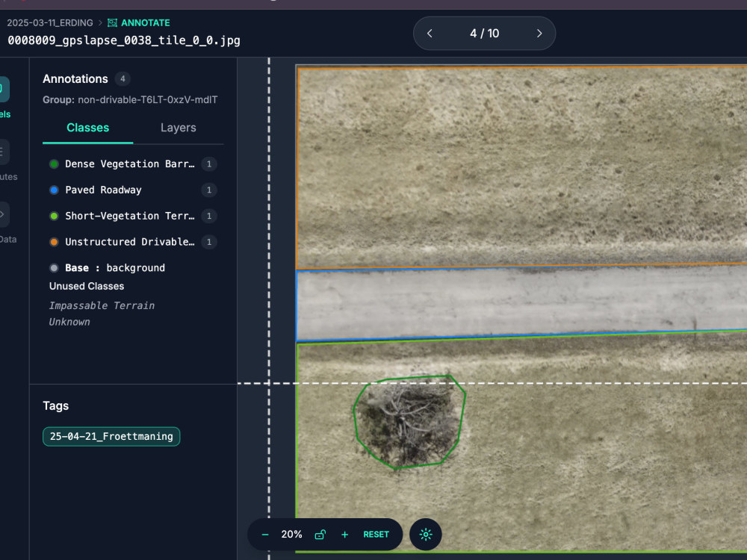Go to the previous image arrow
The width and height of the screenshot is (747, 560).
coord(430,34)
